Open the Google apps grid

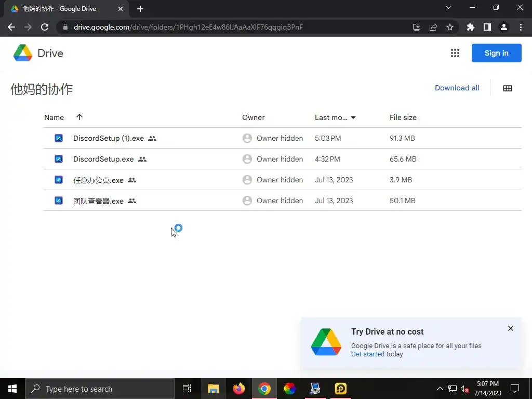click(455, 53)
